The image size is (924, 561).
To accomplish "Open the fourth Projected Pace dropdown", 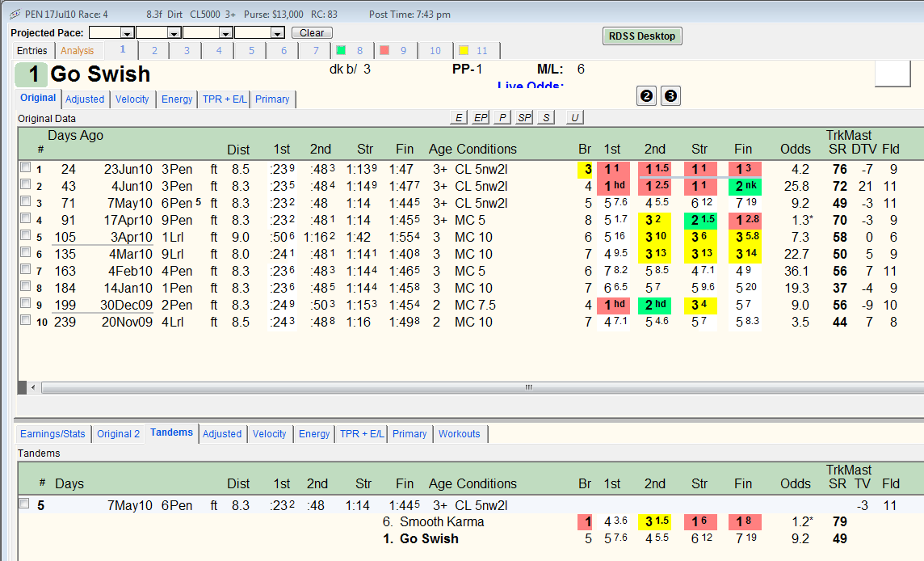I will tap(278, 33).
